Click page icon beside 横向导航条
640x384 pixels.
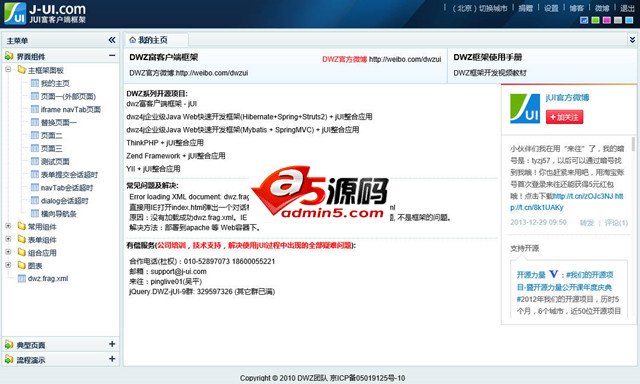[x=35, y=213]
